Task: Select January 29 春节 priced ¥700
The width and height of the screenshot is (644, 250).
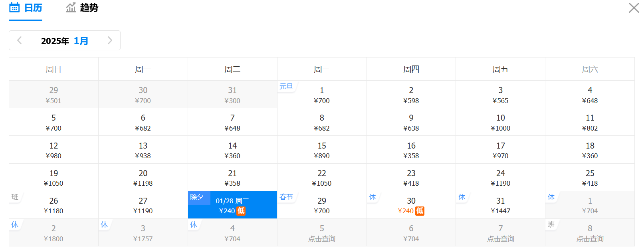Action: [x=322, y=205]
